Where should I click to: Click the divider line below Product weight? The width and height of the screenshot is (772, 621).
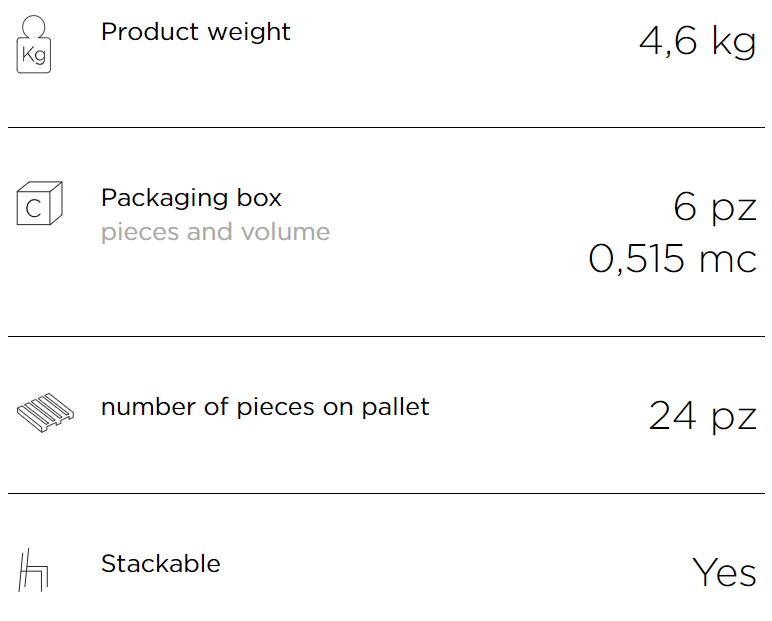(x=386, y=128)
